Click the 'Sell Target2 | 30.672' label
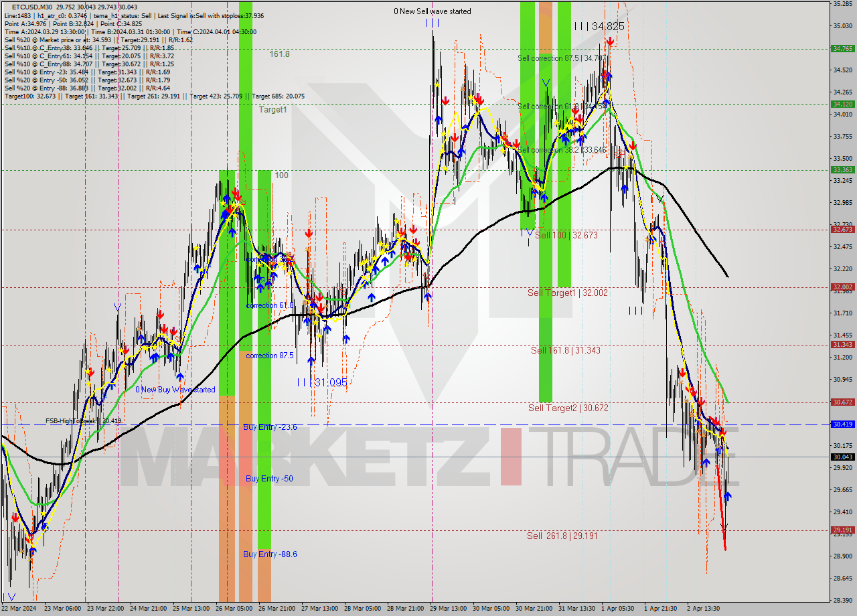857x616 pixels. pyautogui.click(x=568, y=408)
